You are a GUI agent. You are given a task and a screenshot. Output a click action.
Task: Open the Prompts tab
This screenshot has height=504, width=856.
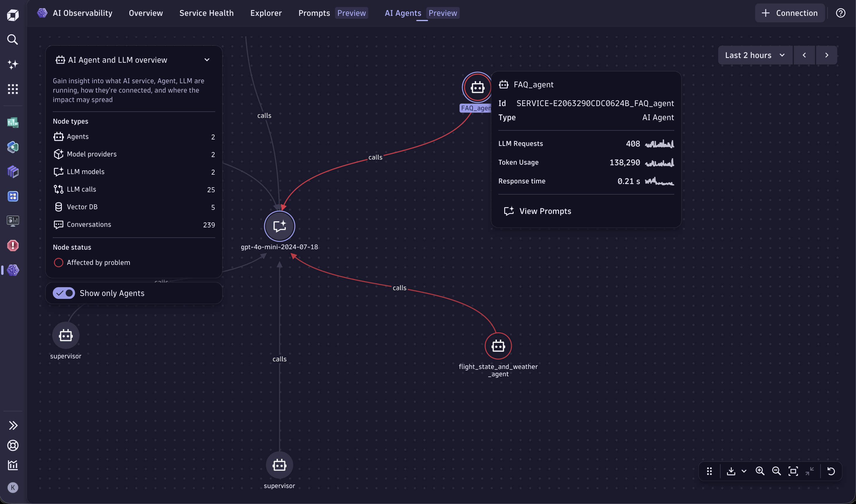314,13
